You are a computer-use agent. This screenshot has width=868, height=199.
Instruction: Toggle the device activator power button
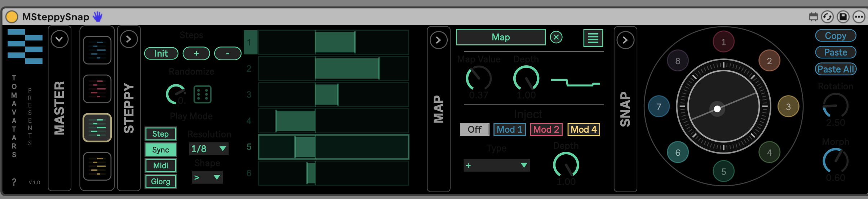click(x=12, y=17)
